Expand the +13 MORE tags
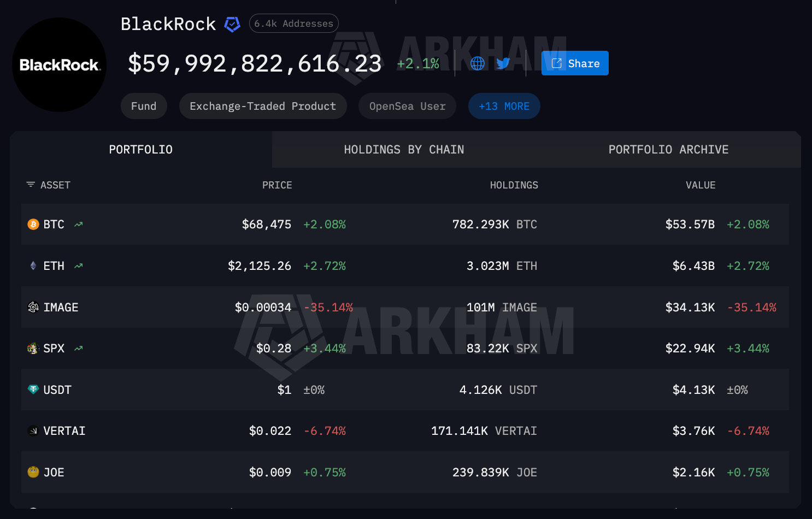The image size is (812, 519). [504, 106]
